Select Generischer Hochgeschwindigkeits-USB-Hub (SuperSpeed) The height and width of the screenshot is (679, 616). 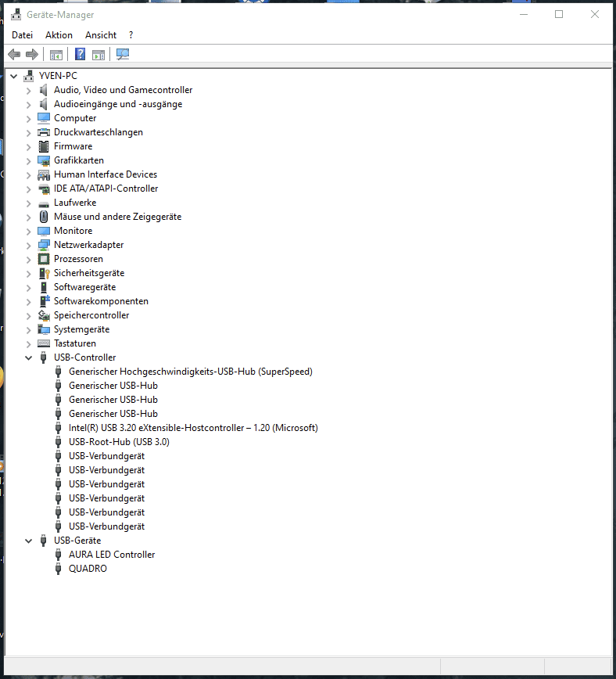[191, 372]
